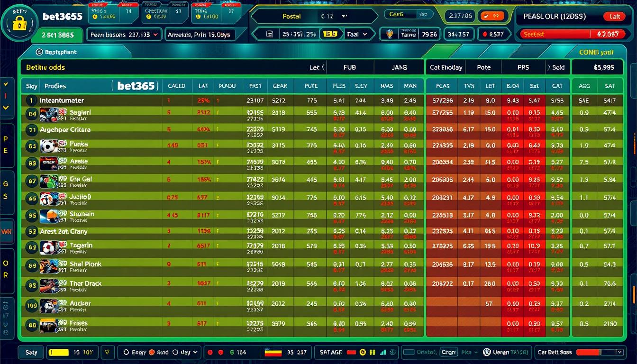
Task: Click rank badge 100 of Andrer
Action: pos(32,306)
